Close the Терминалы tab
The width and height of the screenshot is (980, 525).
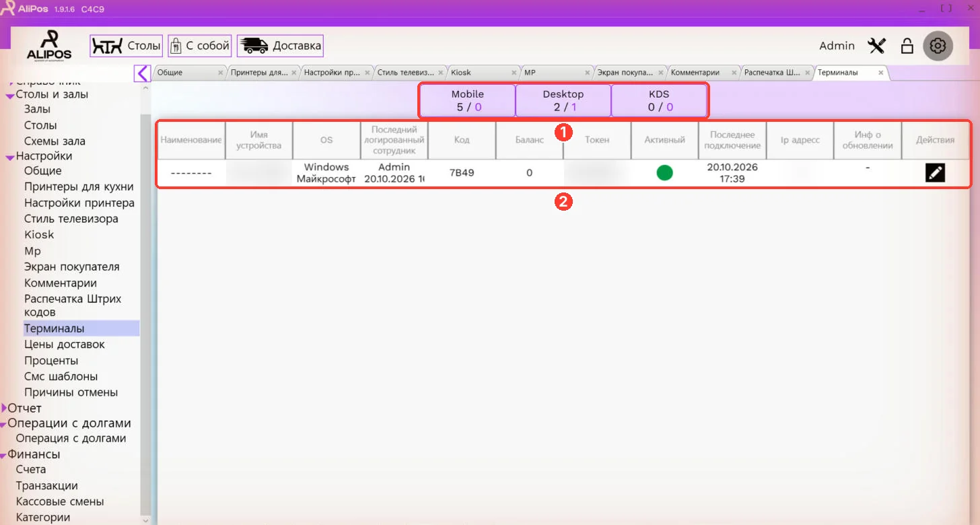point(880,73)
